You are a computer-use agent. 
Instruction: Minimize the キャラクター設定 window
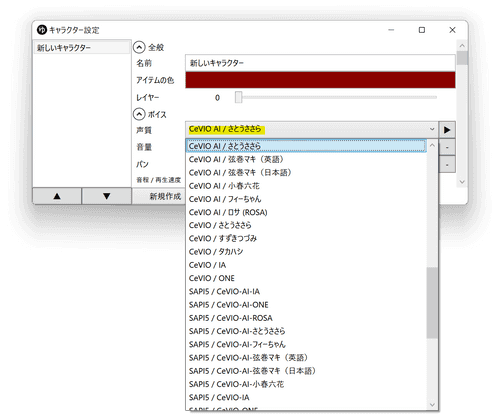point(391,30)
